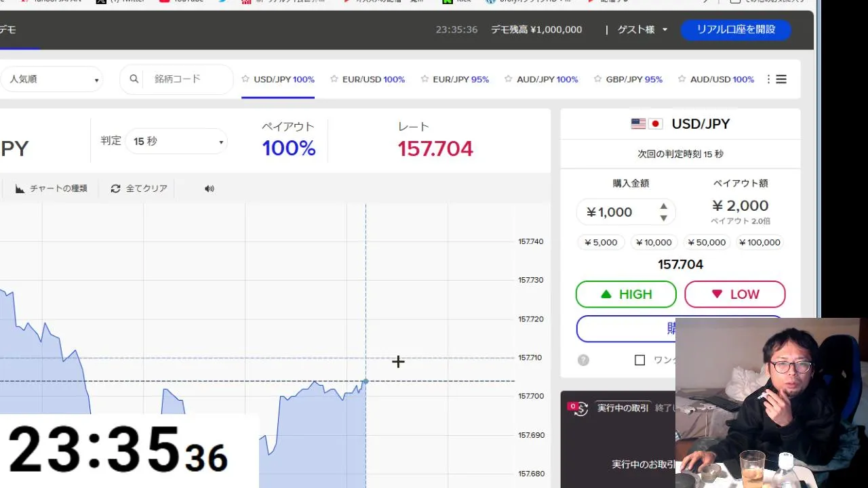
Task: Click the デモ tab in header
Action: click(x=8, y=30)
